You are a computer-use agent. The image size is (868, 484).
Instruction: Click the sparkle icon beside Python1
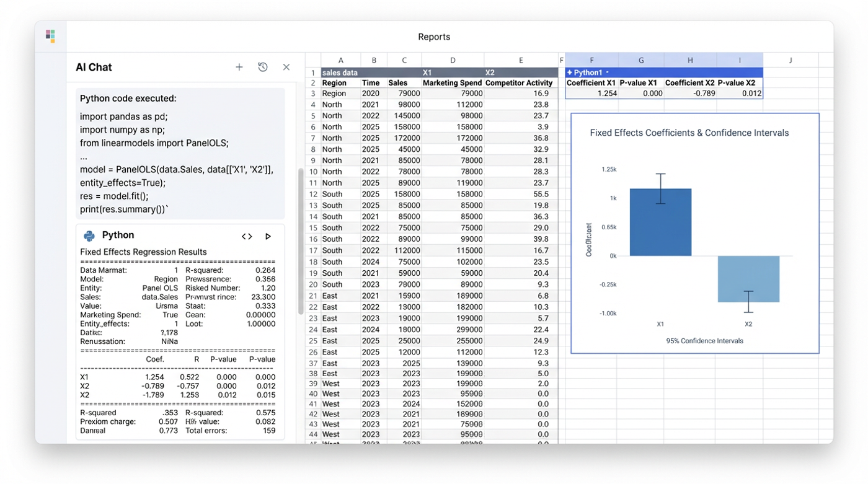coord(570,73)
